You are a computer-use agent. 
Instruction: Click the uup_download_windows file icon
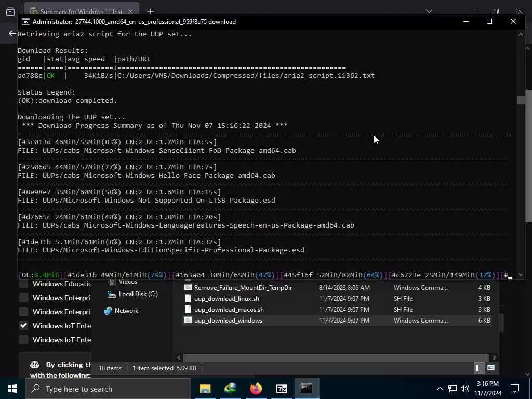(188, 320)
